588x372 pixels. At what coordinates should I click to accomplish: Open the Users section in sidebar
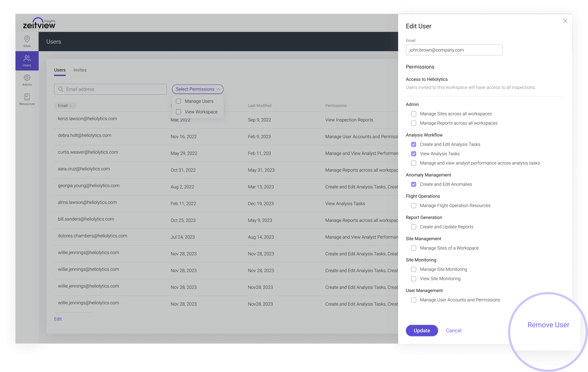tap(27, 61)
